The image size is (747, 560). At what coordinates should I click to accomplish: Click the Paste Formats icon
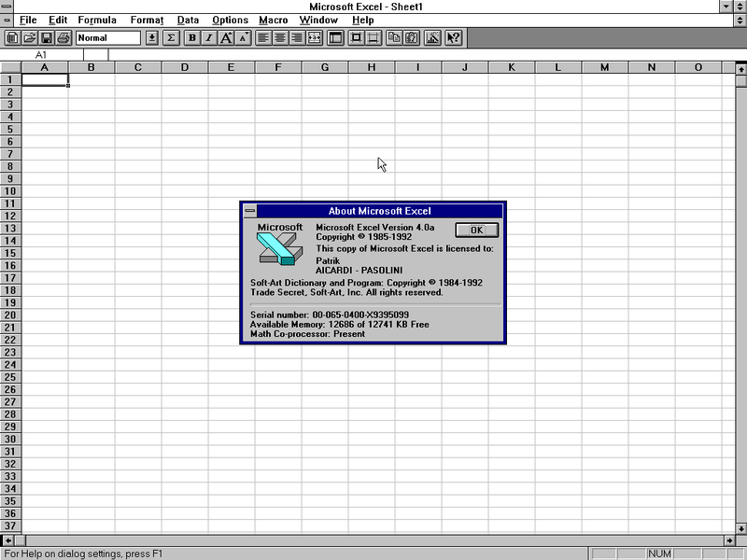coord(411,38)
